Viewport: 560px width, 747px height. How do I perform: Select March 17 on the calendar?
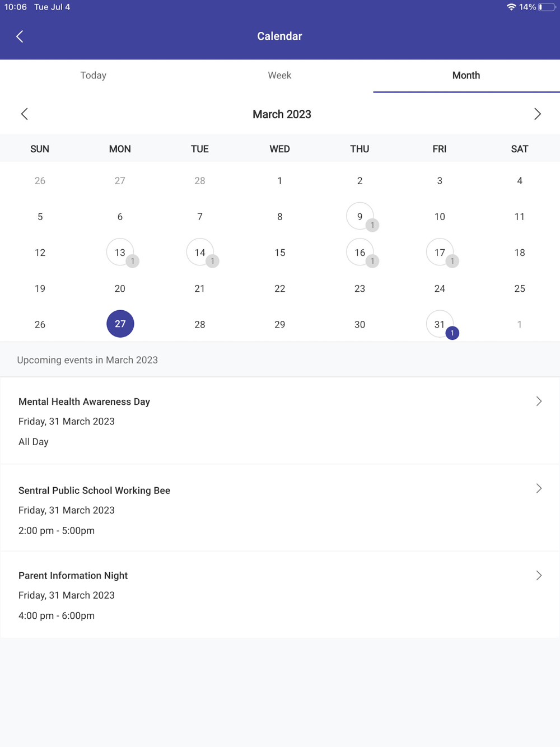click(439, 252)
